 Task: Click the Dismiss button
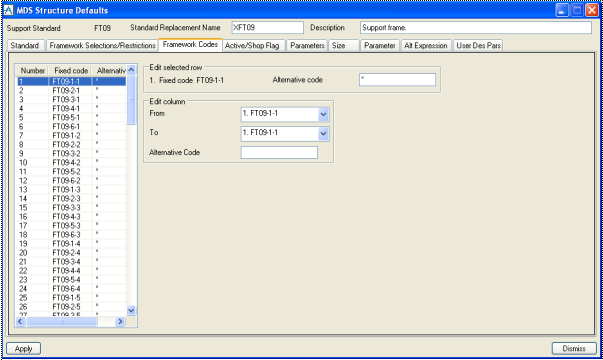tap(574, 348)
